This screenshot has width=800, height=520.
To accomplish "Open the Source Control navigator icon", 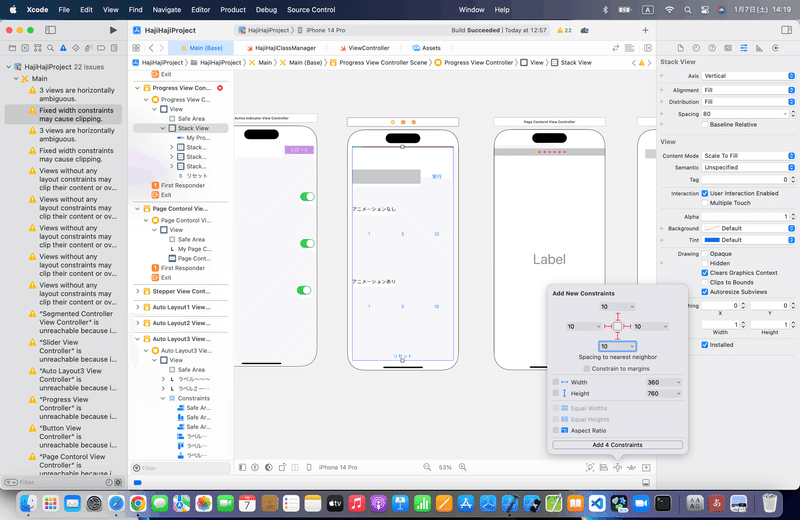I will 25,48.
